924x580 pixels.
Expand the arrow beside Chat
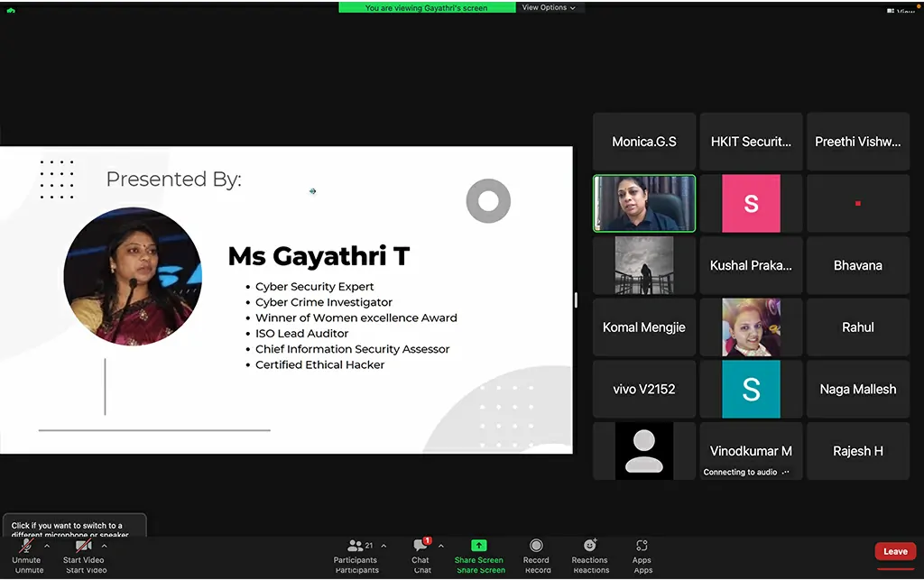pyautogui.click(x=440, y=546)
